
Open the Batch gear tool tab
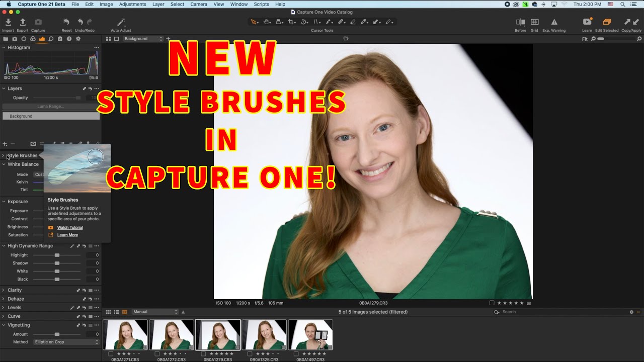click(x=78, y=39)
